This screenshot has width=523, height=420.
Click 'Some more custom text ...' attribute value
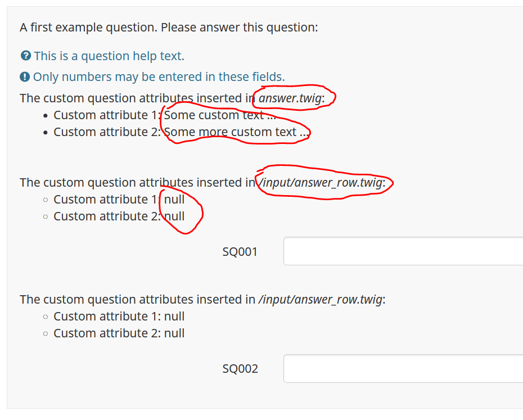tap(236, 132)
